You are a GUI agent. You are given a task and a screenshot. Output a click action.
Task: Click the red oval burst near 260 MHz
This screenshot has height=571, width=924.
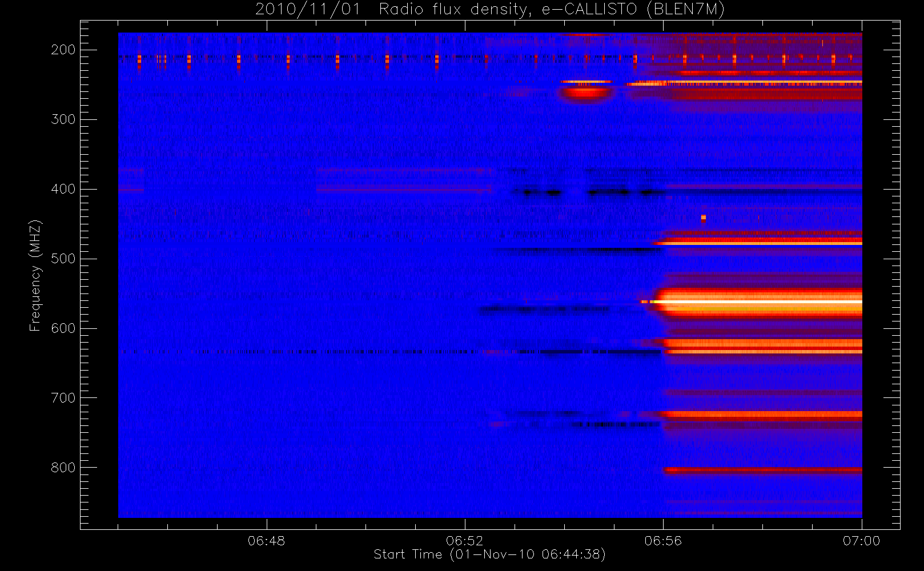click(586, 92)
